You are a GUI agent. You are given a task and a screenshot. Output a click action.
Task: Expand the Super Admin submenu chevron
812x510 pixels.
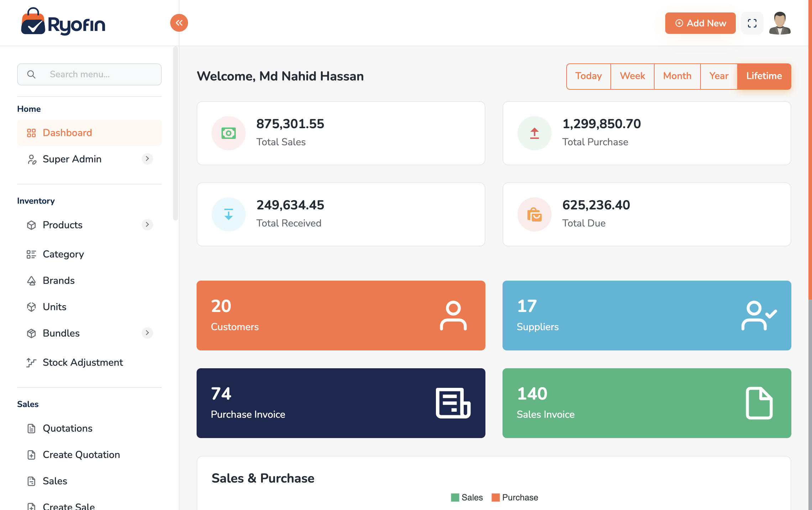pyautogui.click(x=147, y=159)
